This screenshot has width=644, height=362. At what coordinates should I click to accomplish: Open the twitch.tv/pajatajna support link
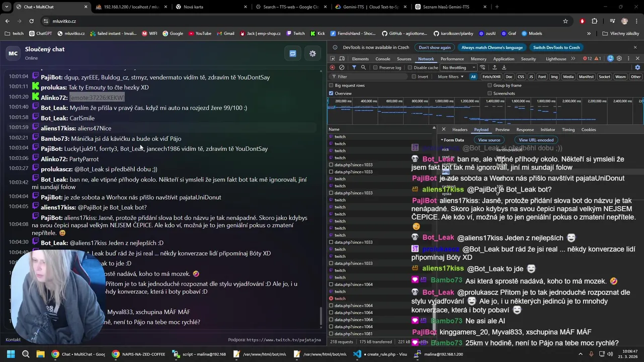point(284,340)
